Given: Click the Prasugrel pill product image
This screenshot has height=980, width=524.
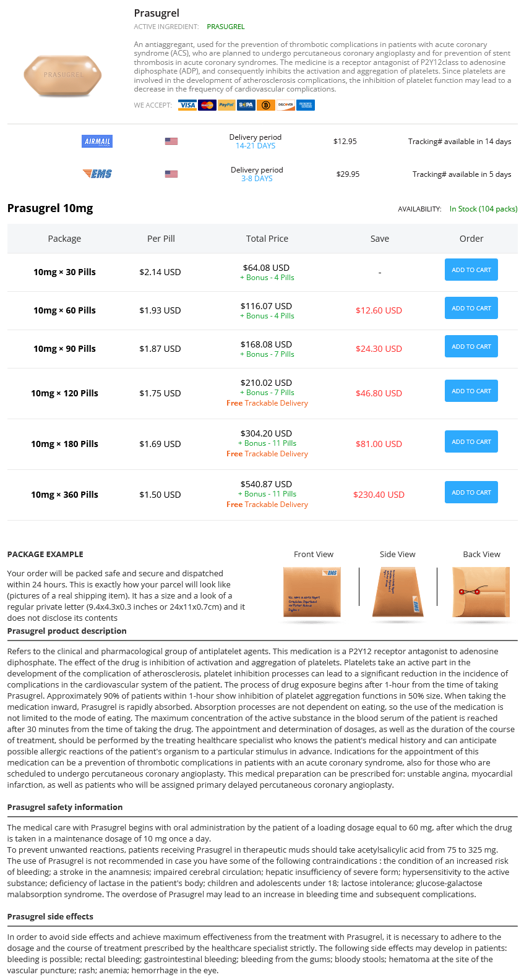Looking at the screenshot, I should (x=62, y=75).
